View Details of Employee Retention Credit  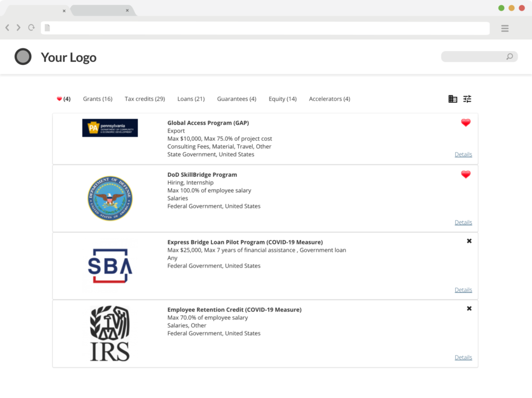click(463, 357)
